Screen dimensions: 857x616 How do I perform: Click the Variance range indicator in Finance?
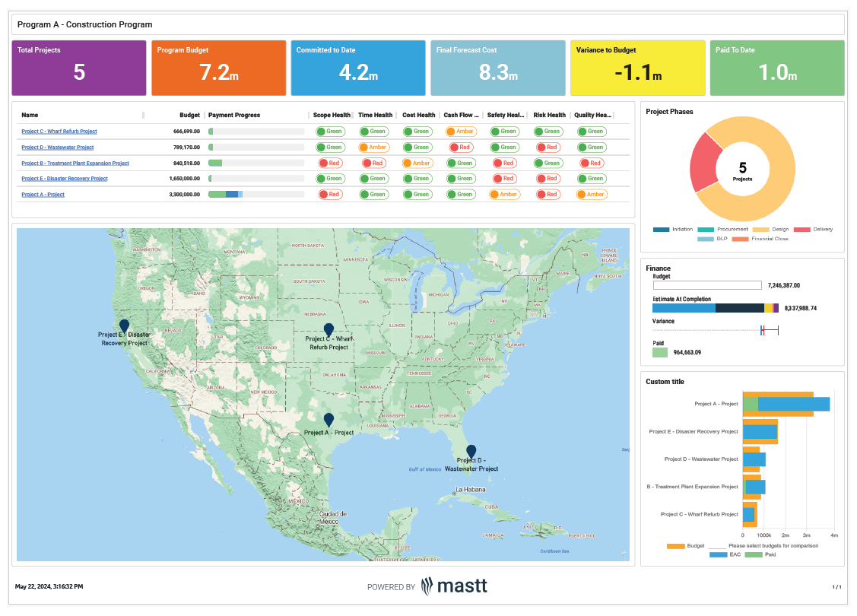click(x=768, y=330)
